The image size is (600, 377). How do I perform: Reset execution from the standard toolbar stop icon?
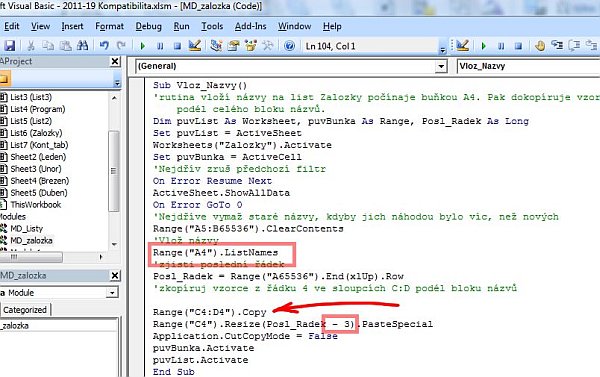[x=177, y=46]
